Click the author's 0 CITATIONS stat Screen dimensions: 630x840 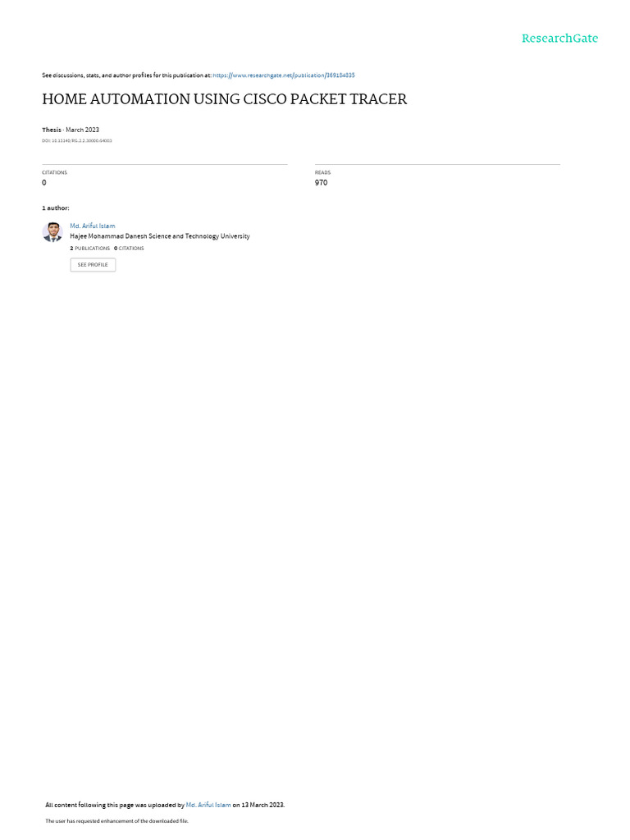129,249
